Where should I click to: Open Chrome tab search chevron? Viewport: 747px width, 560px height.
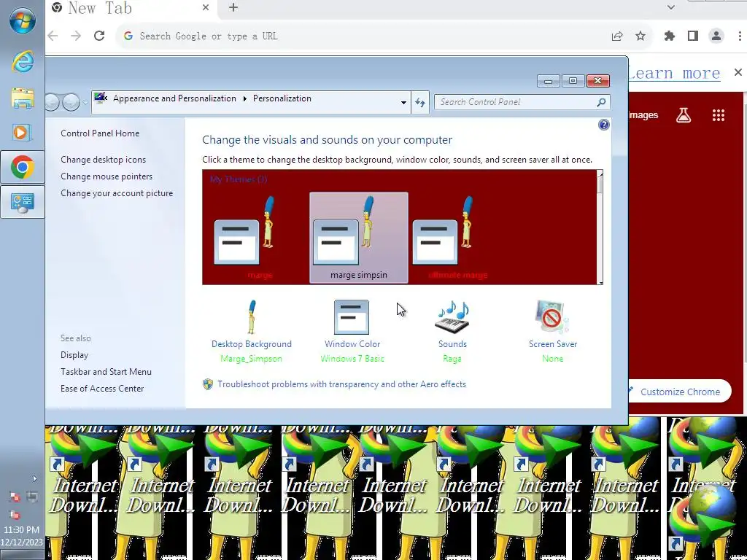671,7
